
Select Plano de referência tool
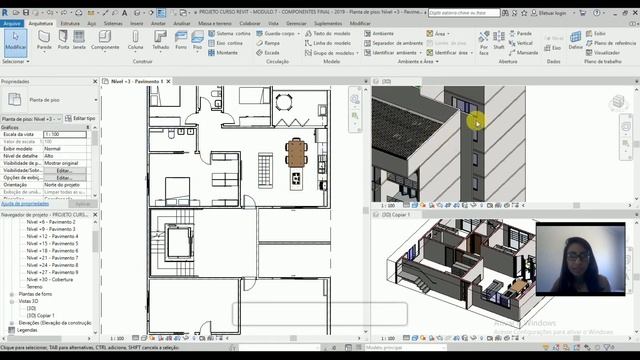(x=611, y=43)
